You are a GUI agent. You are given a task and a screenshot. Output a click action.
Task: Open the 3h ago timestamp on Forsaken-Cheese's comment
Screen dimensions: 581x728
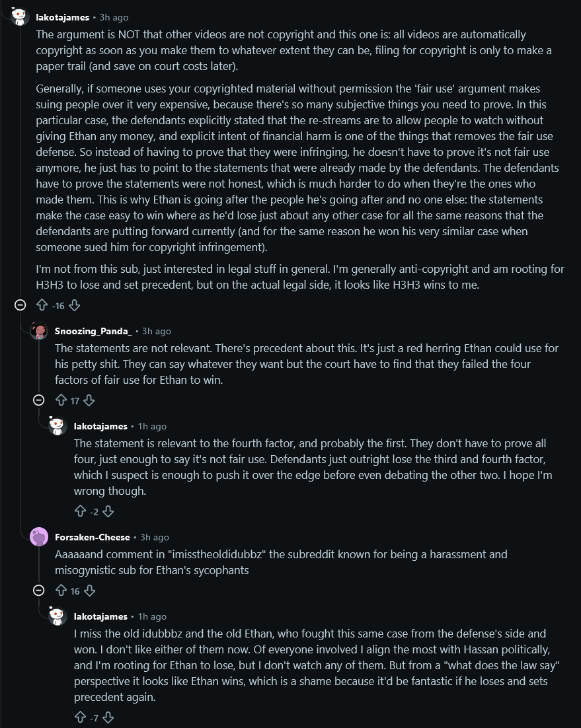click(154, 537)
